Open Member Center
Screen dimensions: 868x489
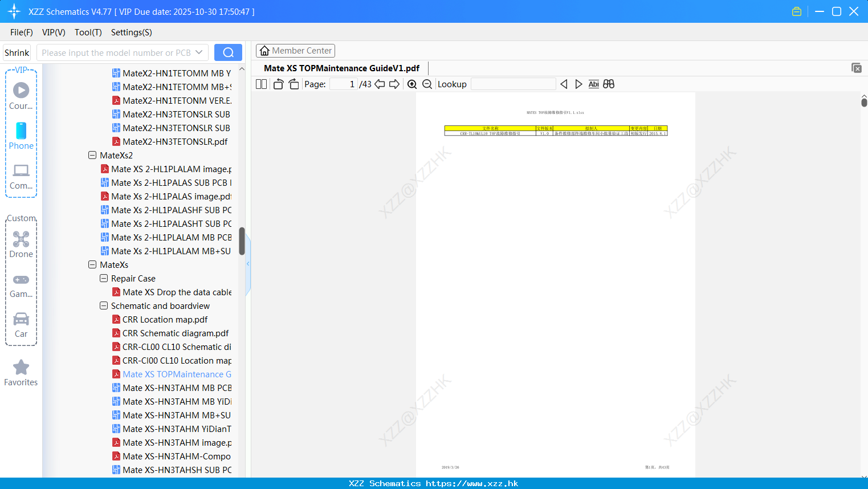click(x=295, y=51)
